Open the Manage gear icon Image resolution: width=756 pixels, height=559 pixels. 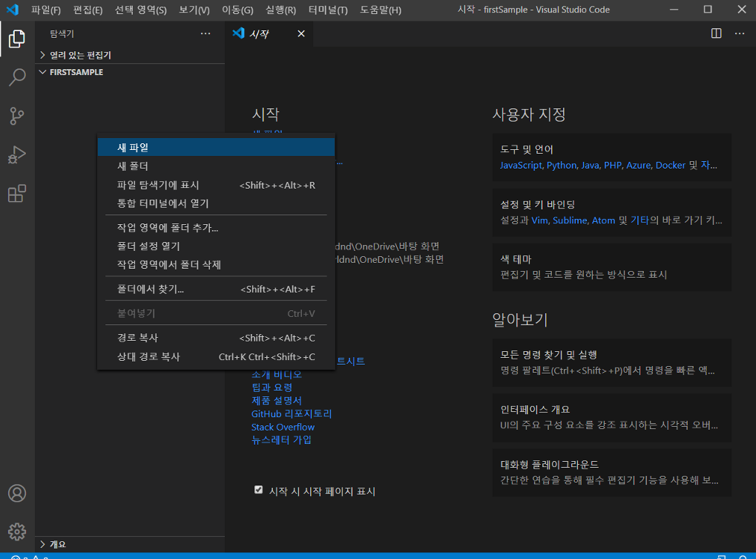click(17, 532)
